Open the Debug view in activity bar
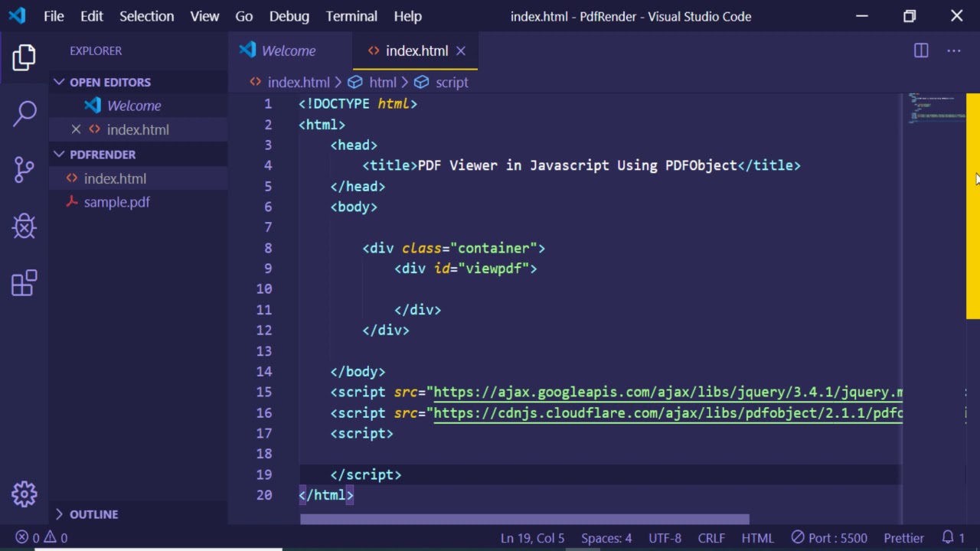The image size is (980, 551). pyautogui.click(x=24, y=226)
